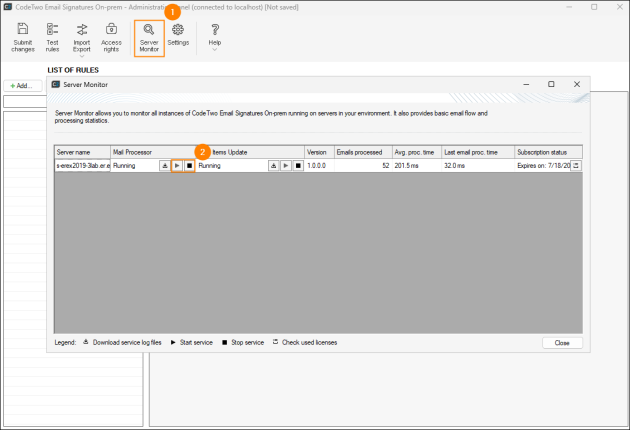This screenshot has width=630, height=430.
Task: Click the Version column header
Action: (x=319, y=152)
